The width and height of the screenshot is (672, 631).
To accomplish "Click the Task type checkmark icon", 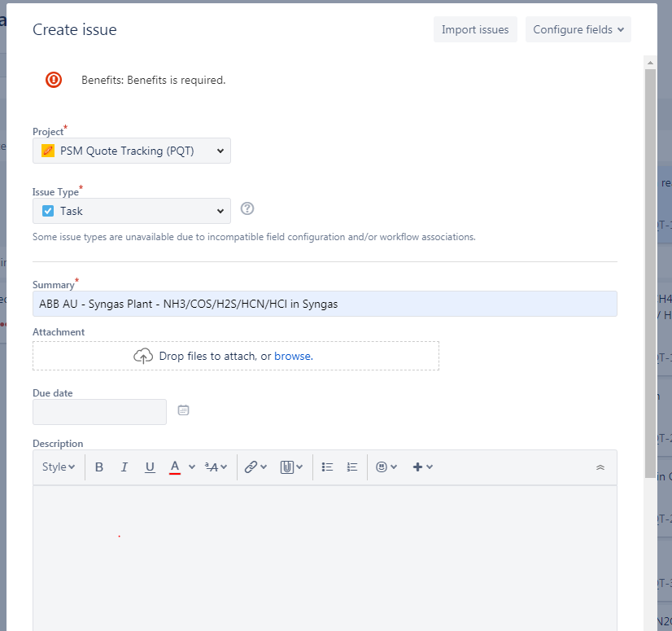I will click(48, 211).
